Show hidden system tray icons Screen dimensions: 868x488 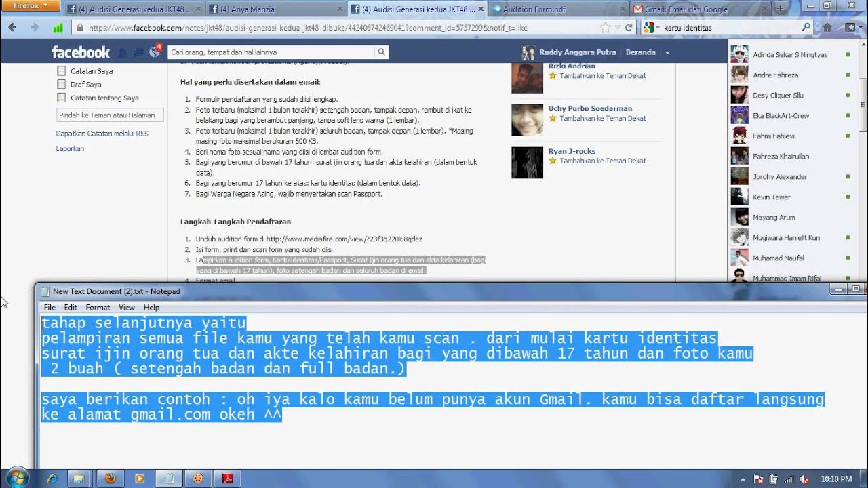pyautogui.click(x=743, y=479)
